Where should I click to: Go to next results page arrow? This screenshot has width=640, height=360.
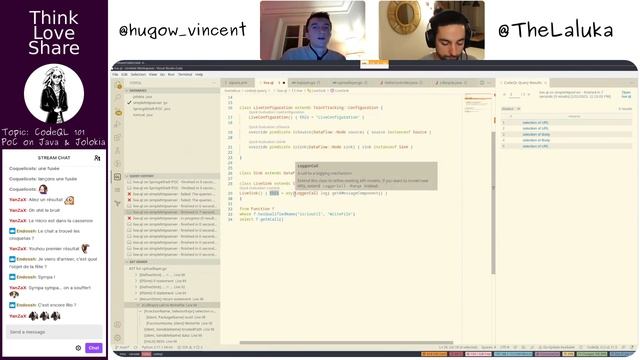click(x=529, y=95)
